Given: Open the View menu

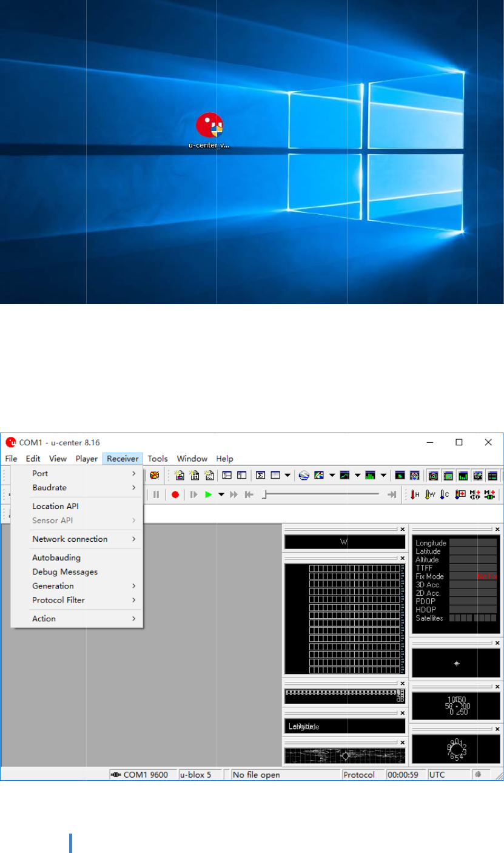Looking at the screenshot, I should pyautogui.click(x=58, y=459).
